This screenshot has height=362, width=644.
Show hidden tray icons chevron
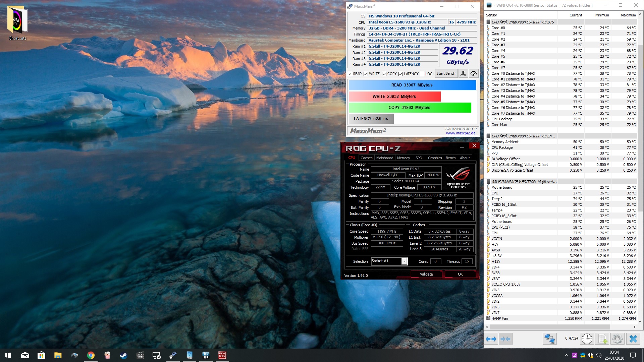(566, 355)
